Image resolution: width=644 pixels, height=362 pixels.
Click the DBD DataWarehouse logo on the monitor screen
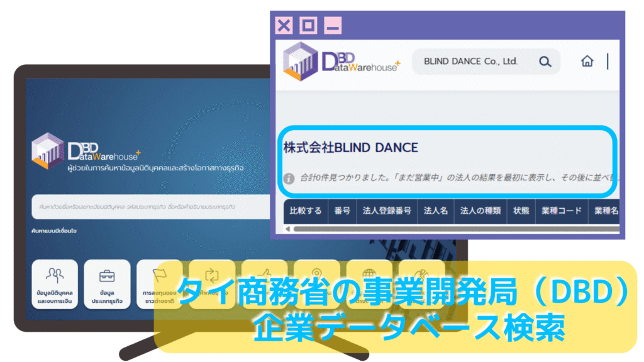click(86, 151)
